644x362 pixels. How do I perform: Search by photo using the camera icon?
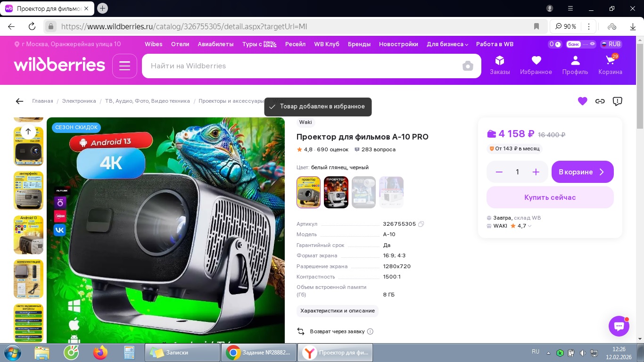click(468, 66)
